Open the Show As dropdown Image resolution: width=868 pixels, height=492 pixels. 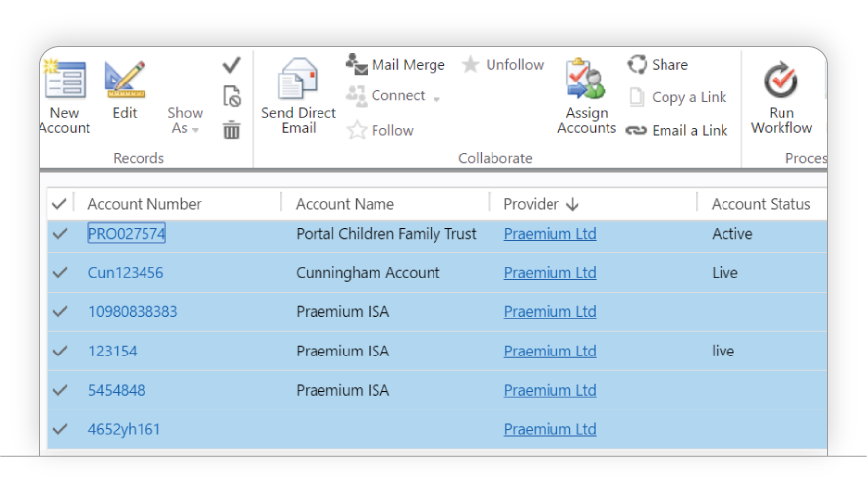185,120
